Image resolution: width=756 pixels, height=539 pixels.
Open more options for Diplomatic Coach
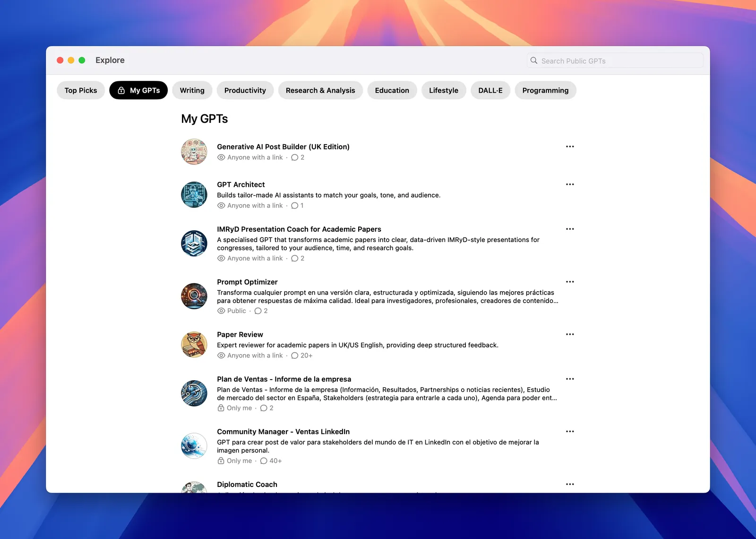click(x=570, y=484)
